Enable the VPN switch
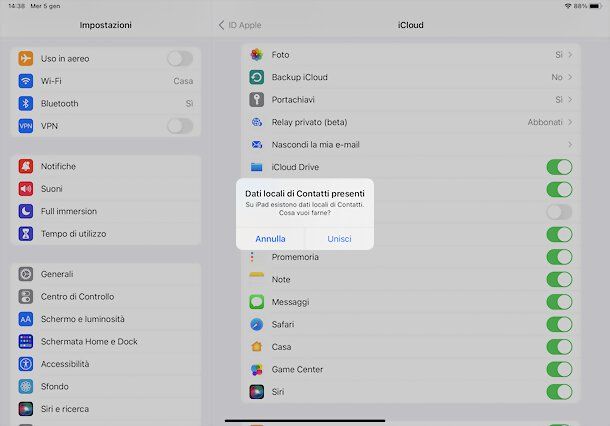Viewport: 610px width, 426px height. 180,126
